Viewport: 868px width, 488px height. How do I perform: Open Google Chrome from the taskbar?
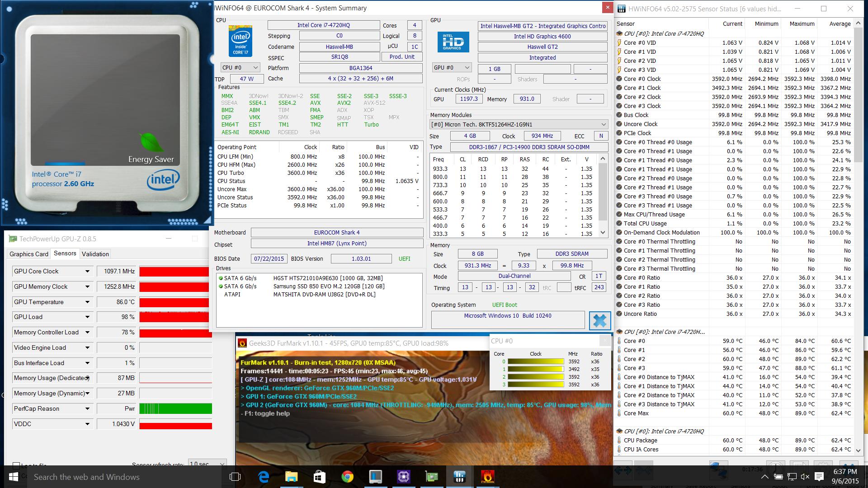pos(347,477)
